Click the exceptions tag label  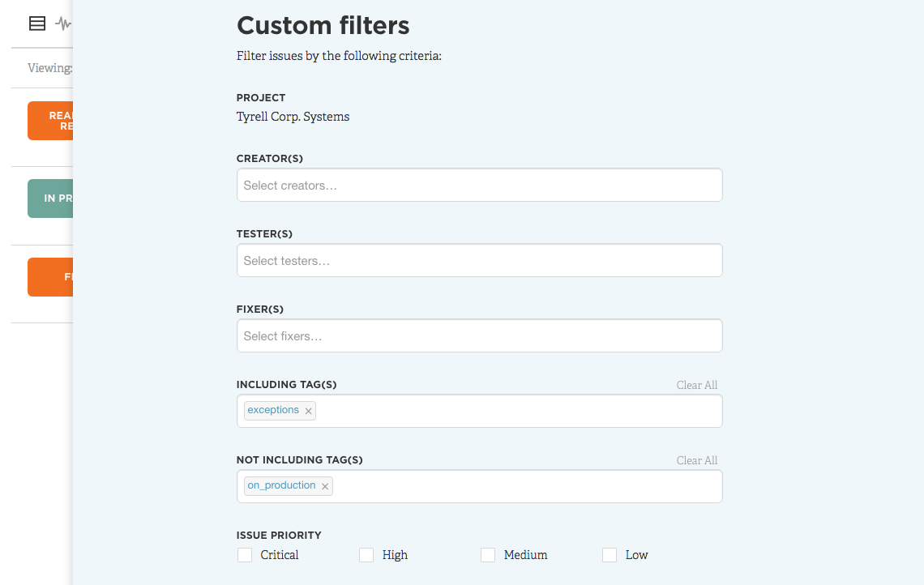(x=273, y=410)
